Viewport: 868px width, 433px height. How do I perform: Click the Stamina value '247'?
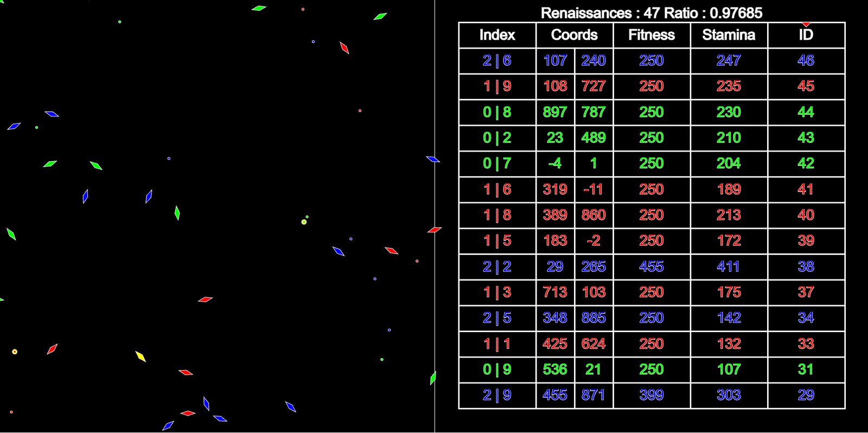point(729,60)
